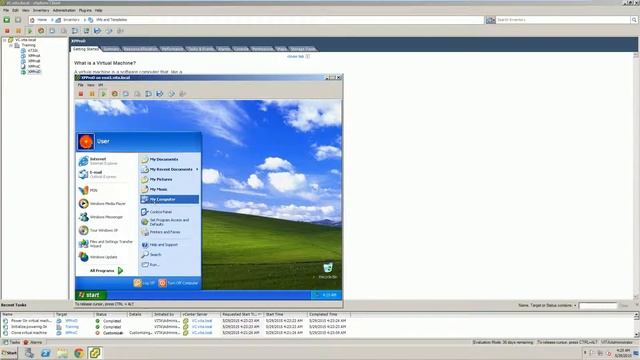
Task: Click the file explorer folder in host taskbar
Action: [62, 353]
